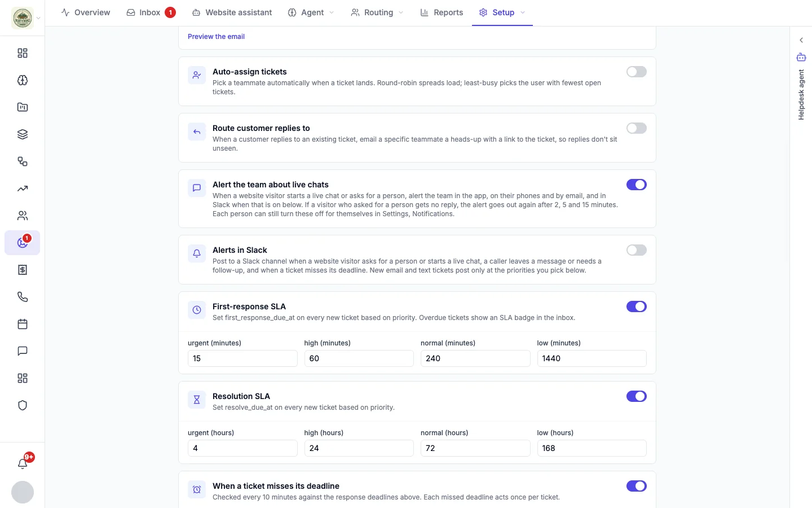Click the helpdesk icon with red badge
Screen dimensions: 812x508
(x=23, y=243)
